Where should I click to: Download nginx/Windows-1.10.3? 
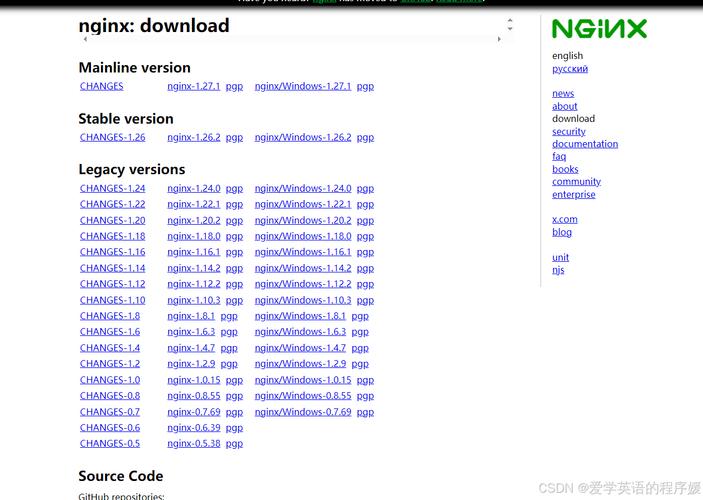(303, 300)
